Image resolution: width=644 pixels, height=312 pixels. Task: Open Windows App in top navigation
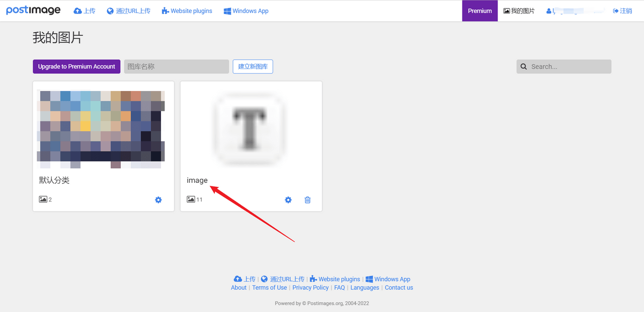coord(246,11)
